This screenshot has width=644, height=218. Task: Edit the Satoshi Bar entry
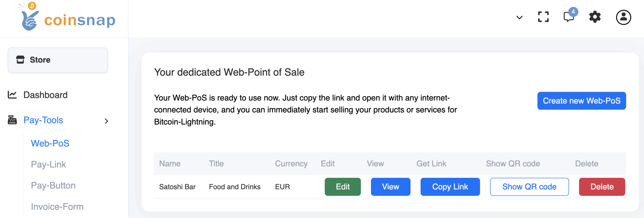(x=342, y=187)
